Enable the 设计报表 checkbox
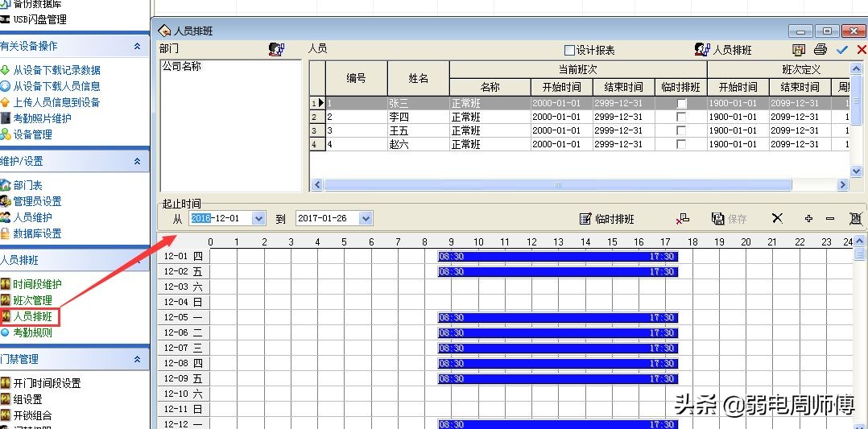 (569, 51)
